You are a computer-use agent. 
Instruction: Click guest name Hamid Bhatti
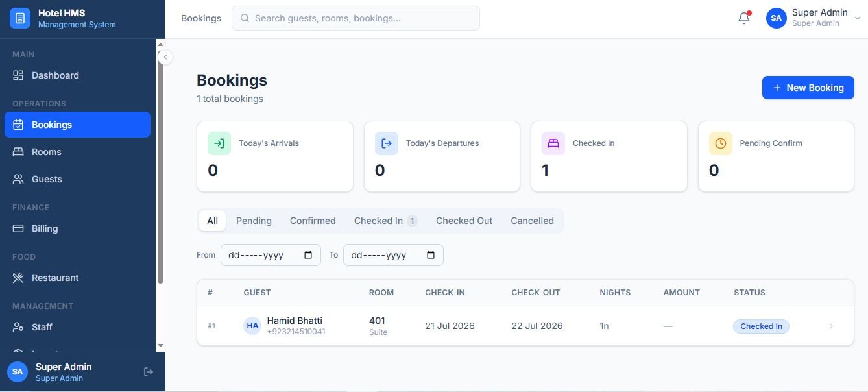pyautogui.click(x=295, y=321)
